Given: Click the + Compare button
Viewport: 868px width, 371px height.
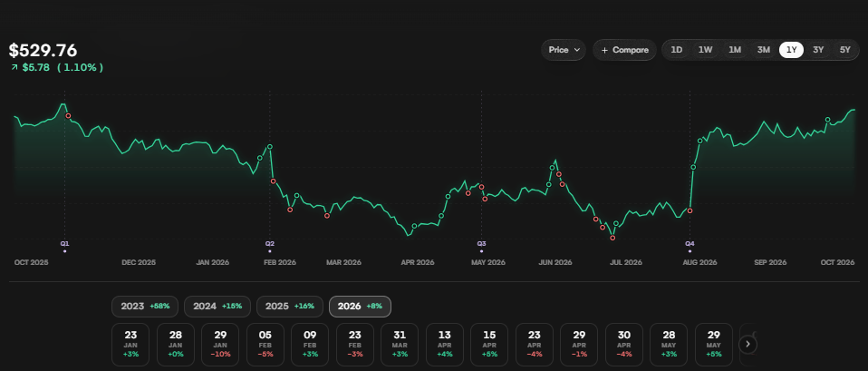Looking at the screenshot, I should (x=624, y=50).
